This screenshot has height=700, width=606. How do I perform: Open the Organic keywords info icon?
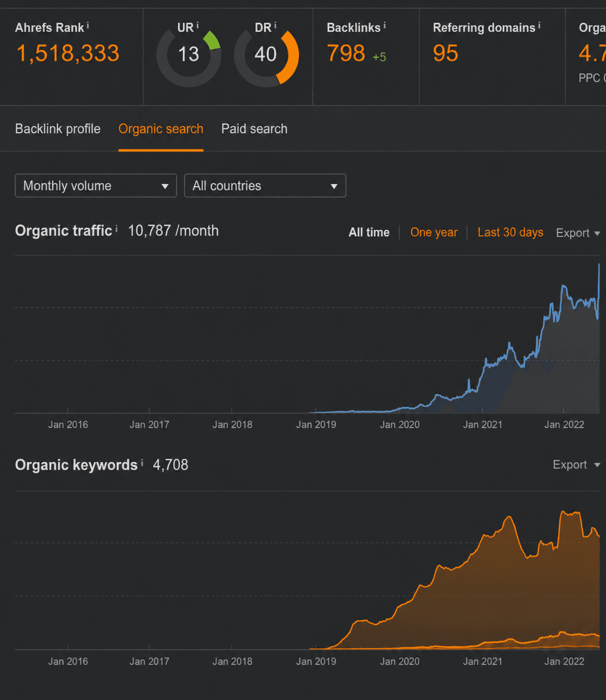click(x=142, y=463)
